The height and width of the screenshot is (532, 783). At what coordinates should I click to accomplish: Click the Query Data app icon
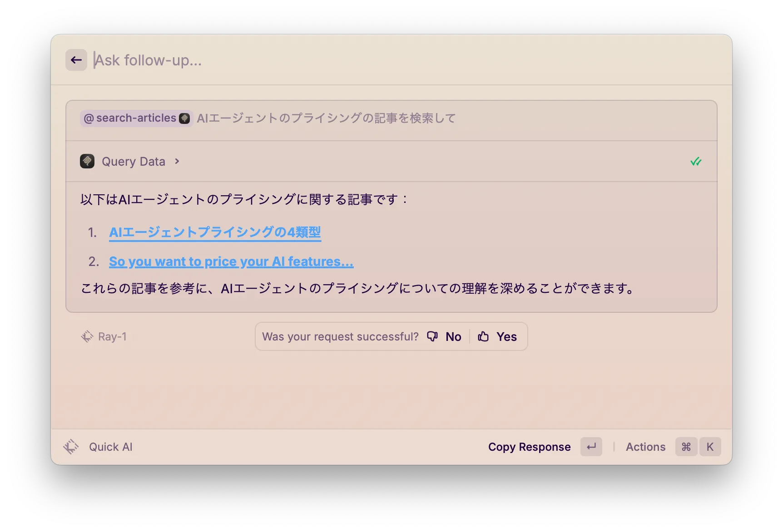(x=87, y=162)
